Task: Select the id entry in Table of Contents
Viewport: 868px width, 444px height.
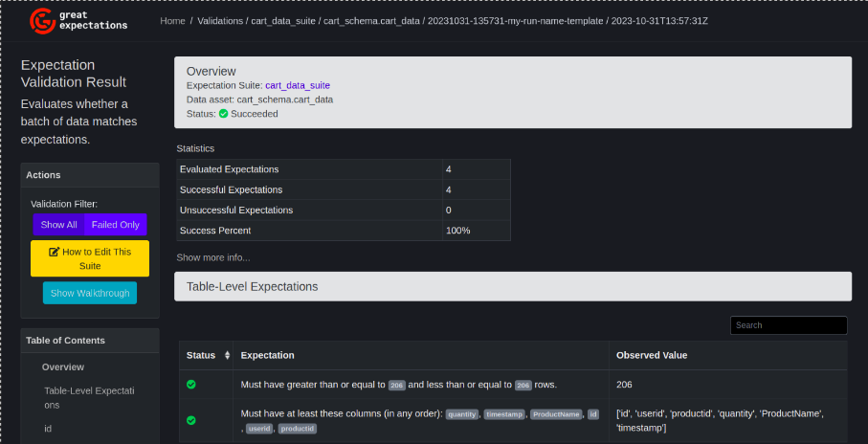Action: pos(48,429)
